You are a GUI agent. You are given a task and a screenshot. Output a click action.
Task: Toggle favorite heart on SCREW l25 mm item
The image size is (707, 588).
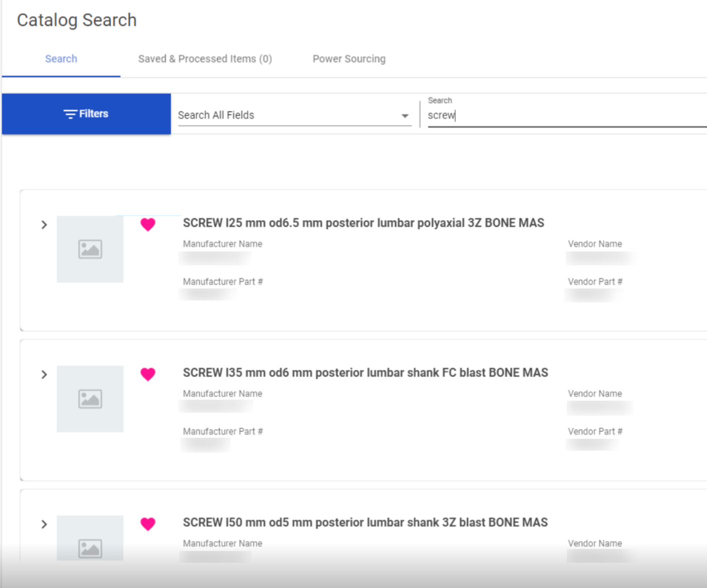(x=148, y=224)
